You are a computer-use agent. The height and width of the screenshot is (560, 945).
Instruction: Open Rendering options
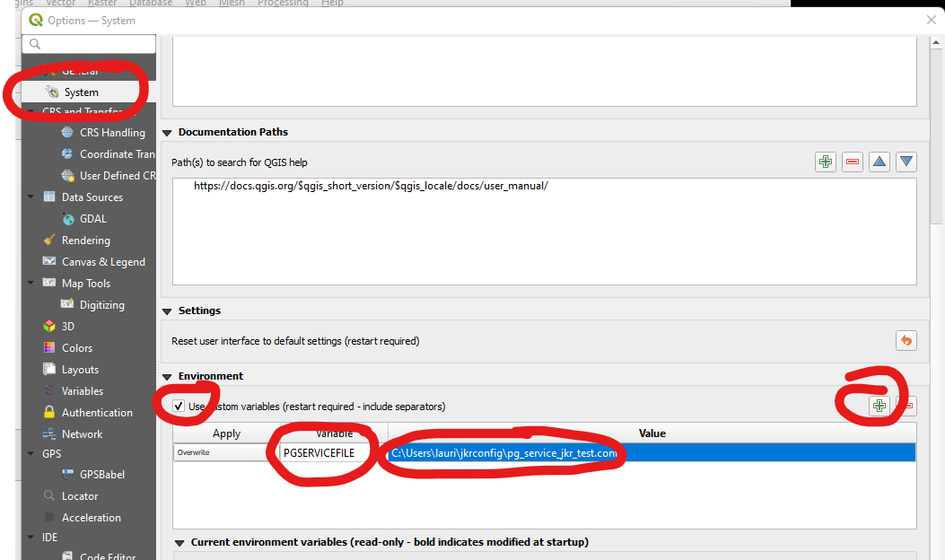click(x=85, y=241)
